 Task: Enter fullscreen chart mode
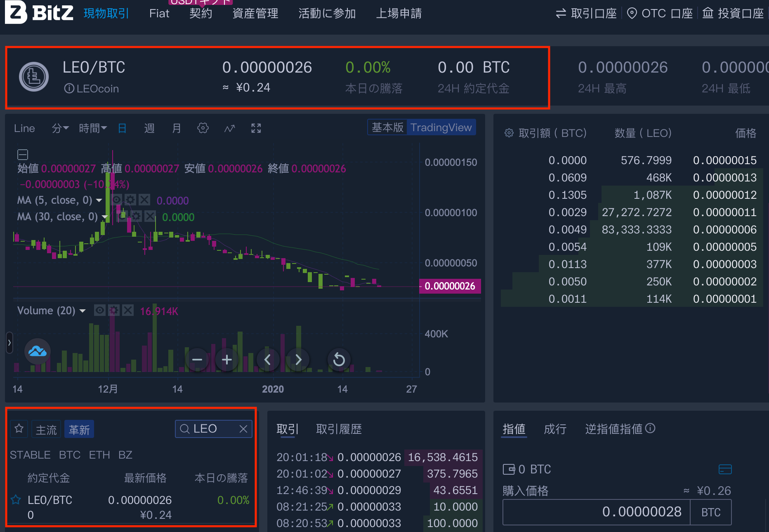click(256, 128)
